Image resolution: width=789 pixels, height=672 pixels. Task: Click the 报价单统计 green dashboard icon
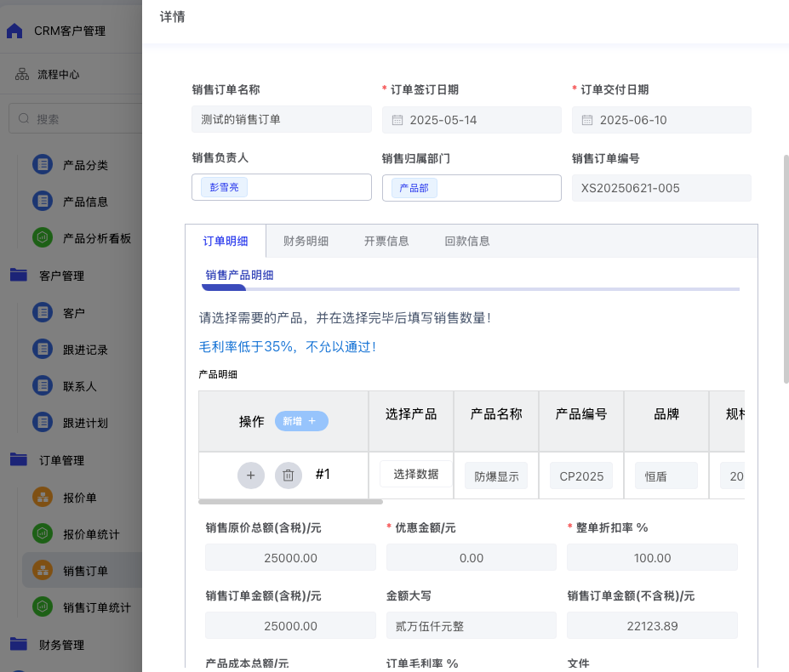point(43,533)
